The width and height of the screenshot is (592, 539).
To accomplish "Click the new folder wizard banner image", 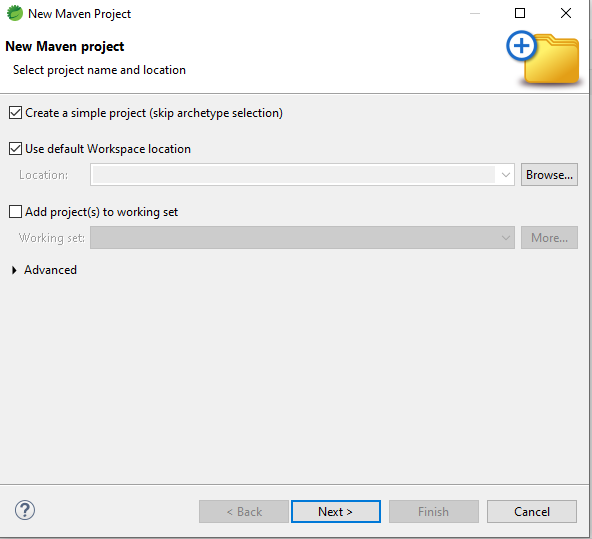I will pos(543,58).
